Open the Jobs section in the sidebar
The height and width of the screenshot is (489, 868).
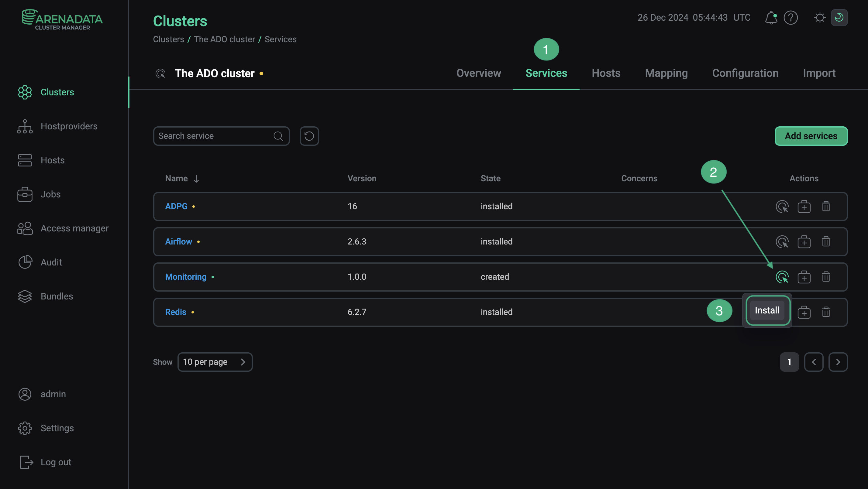50,194
